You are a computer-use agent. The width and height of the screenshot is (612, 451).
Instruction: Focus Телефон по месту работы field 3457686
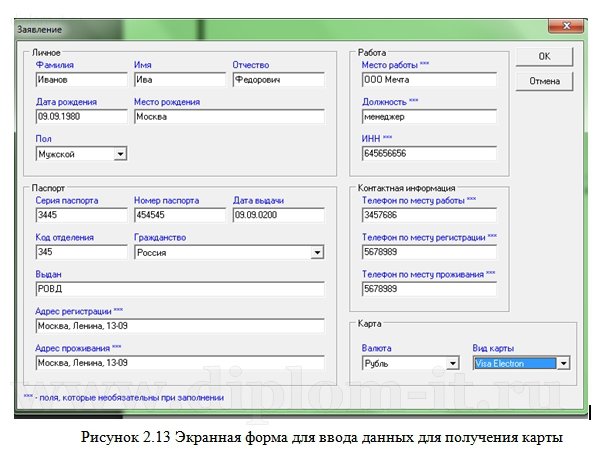coord(429,215)
